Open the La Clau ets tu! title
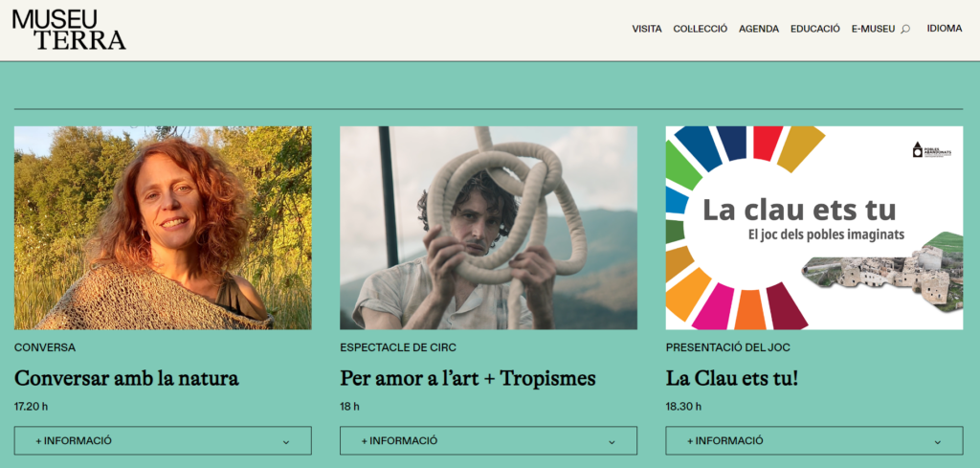 coord(732,378)
